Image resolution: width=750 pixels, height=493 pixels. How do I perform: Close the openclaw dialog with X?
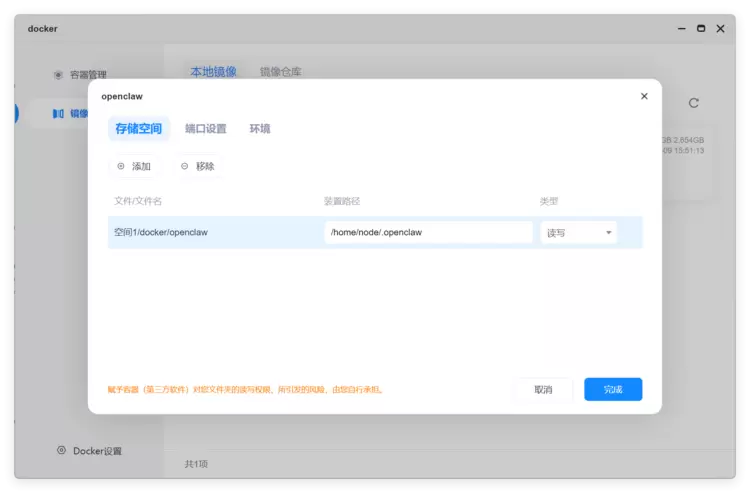[644, 96]
